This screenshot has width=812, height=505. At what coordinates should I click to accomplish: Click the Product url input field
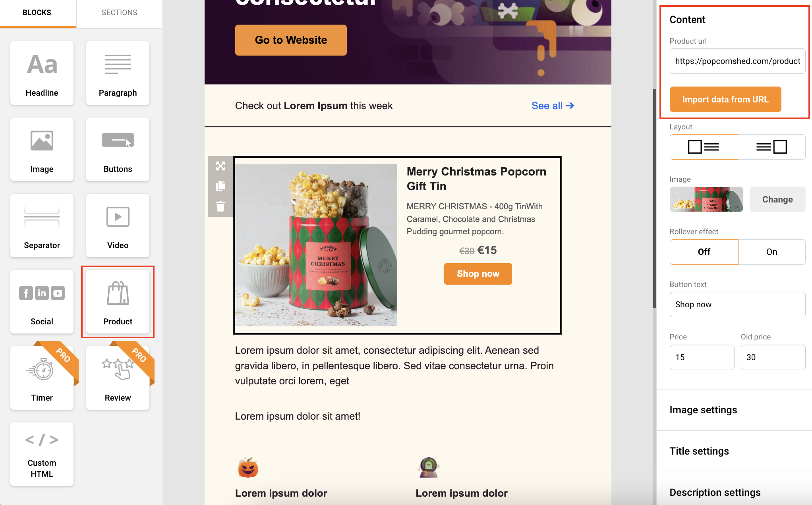[x=737, y=61]
